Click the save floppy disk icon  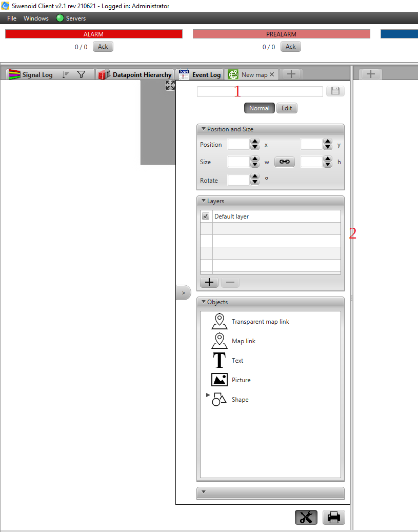click(335, 91)
